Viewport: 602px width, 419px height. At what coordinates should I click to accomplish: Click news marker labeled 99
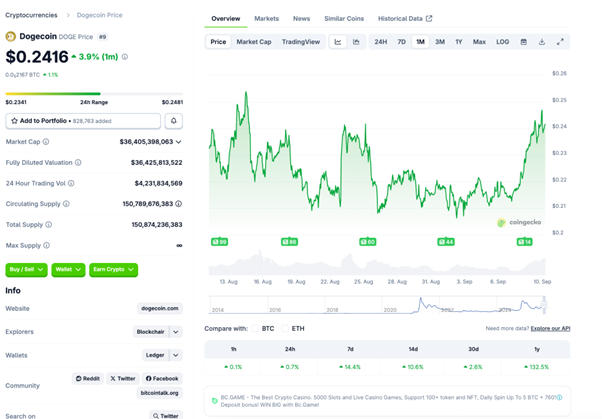tap(219, 242)
